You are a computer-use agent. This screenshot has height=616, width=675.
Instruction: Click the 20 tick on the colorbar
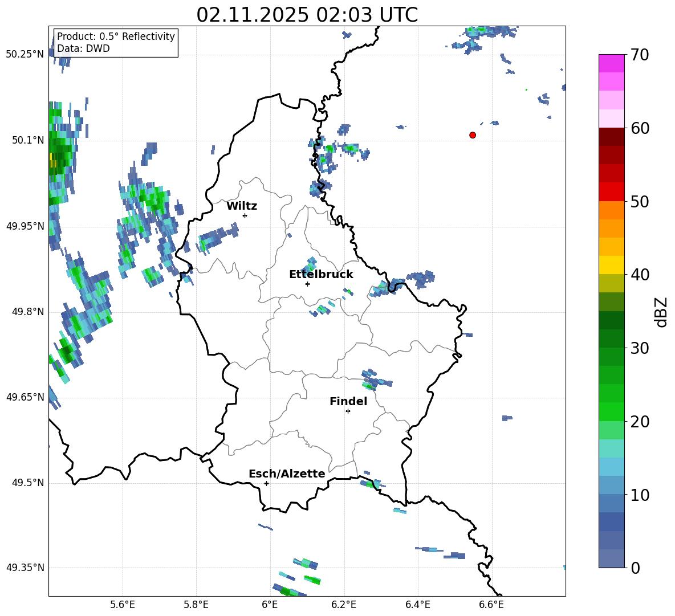639,422
